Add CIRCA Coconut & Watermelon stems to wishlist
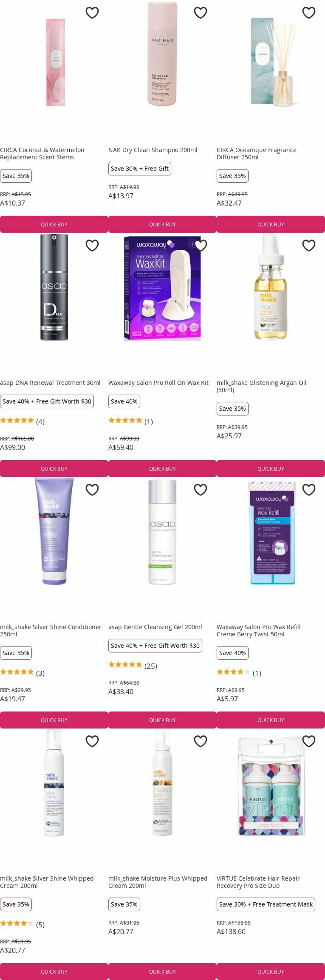Screen dimensions: 325x980 (x=92, y=12)
